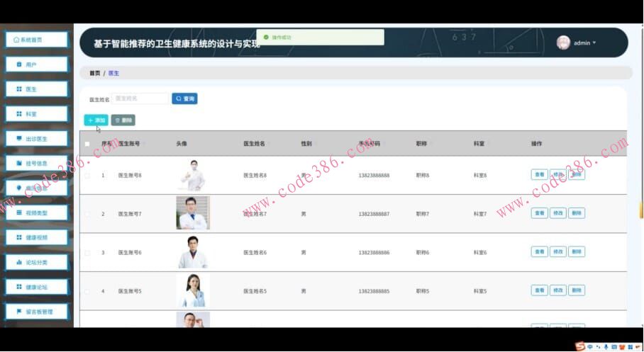Click phone number 13823888887

[x=374, y=214]
